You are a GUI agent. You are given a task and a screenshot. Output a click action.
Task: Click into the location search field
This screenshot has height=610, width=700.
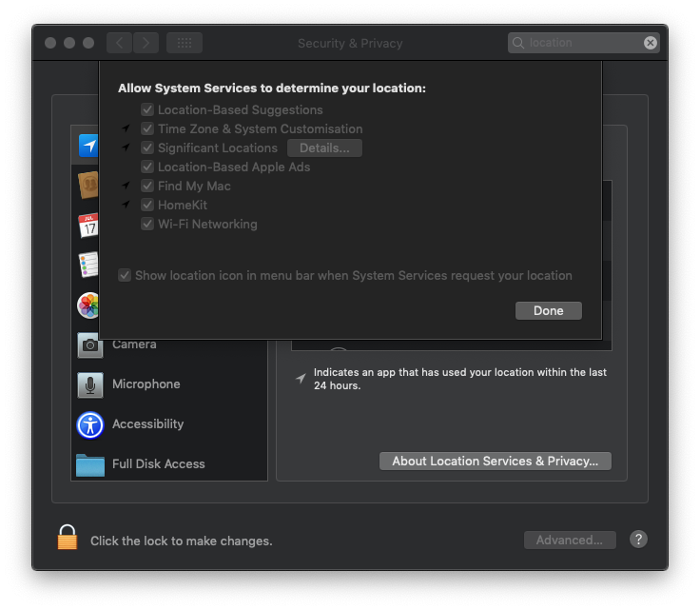pyautogui.click(x=584, y=43)
